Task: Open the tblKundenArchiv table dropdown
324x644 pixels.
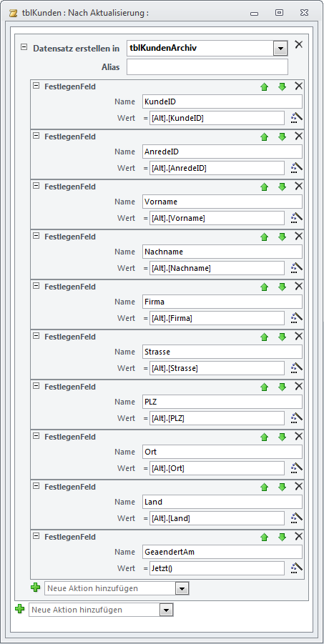Action: coord(280,49)
